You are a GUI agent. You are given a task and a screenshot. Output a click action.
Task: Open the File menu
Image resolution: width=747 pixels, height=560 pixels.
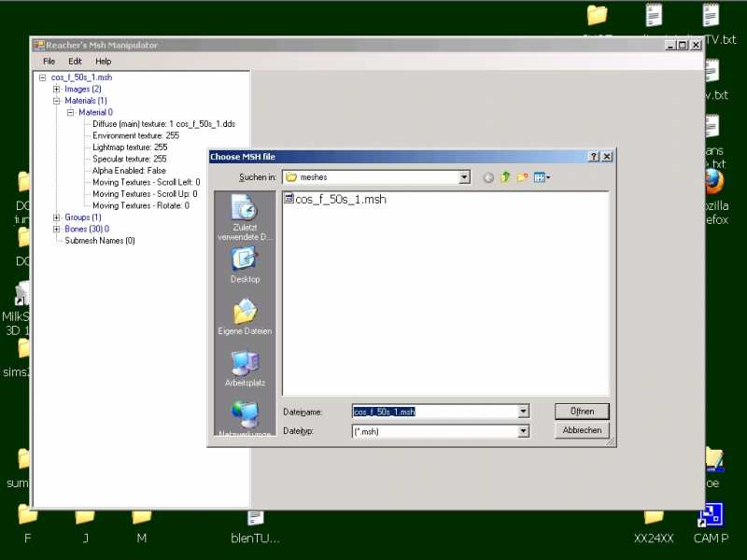point(49,62)
